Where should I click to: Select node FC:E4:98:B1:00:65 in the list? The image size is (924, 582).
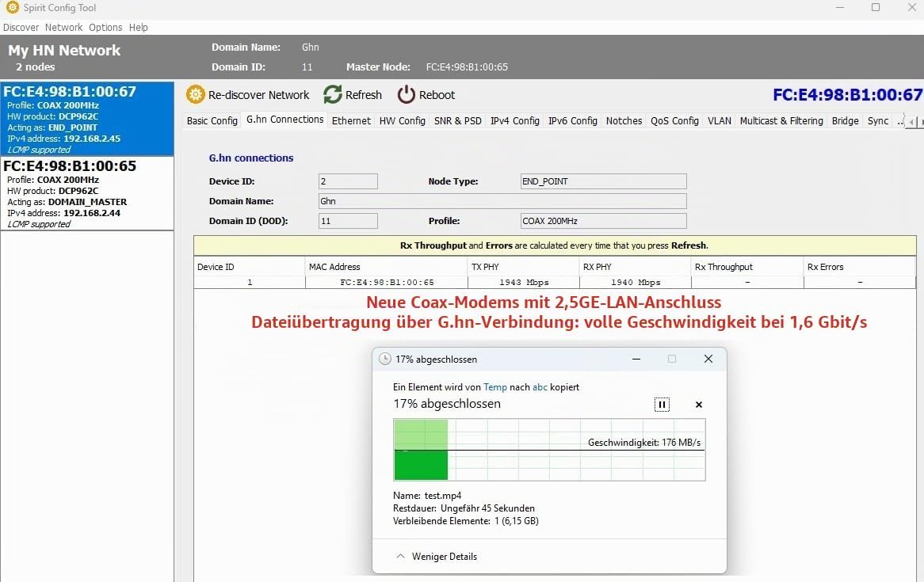[x=87, y=193]
